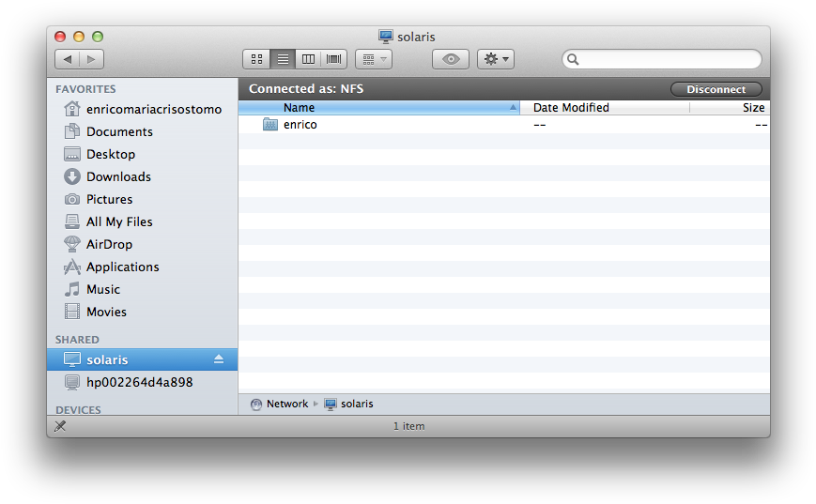
Task: Select the solaris shared server
Action: coord(142,359)
